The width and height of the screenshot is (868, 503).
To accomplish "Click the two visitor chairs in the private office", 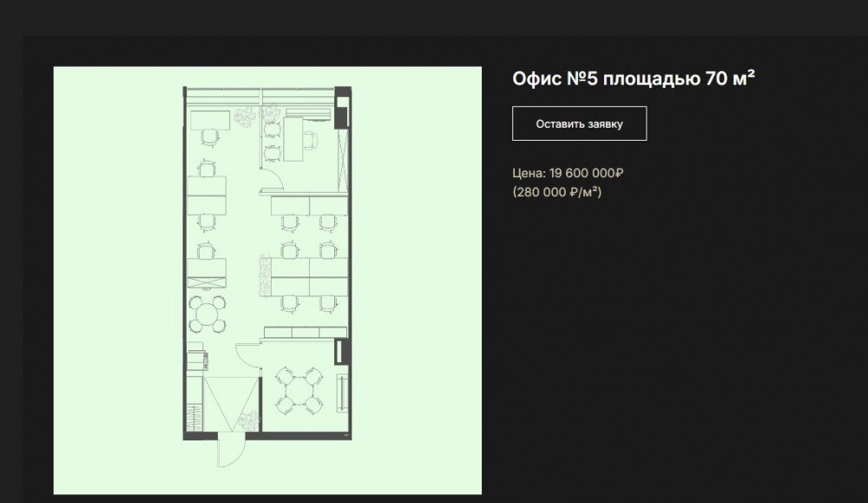I will click(x=272, y=142).
